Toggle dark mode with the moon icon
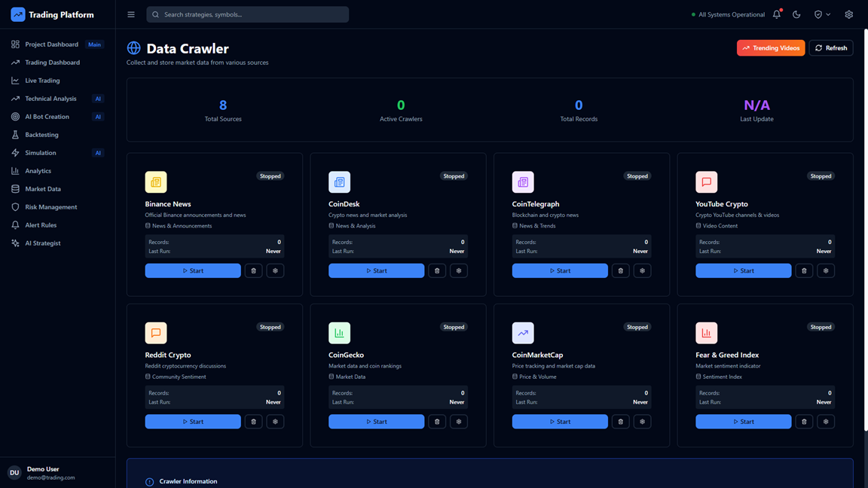 coord(796,14)
